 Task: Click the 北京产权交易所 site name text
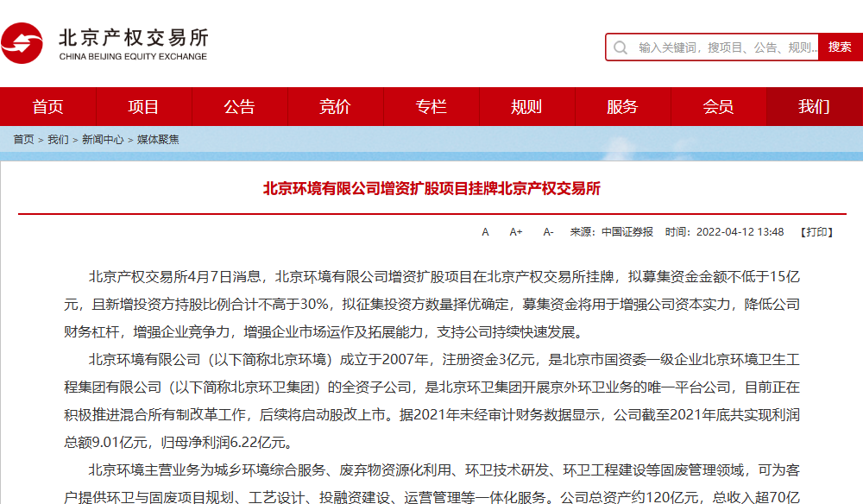point(134,37)
